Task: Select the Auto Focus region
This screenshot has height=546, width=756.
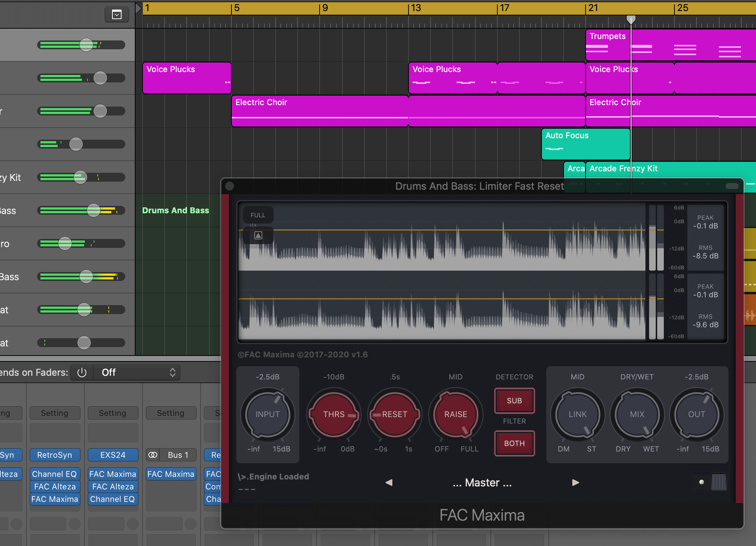Action: pos(586,144)
